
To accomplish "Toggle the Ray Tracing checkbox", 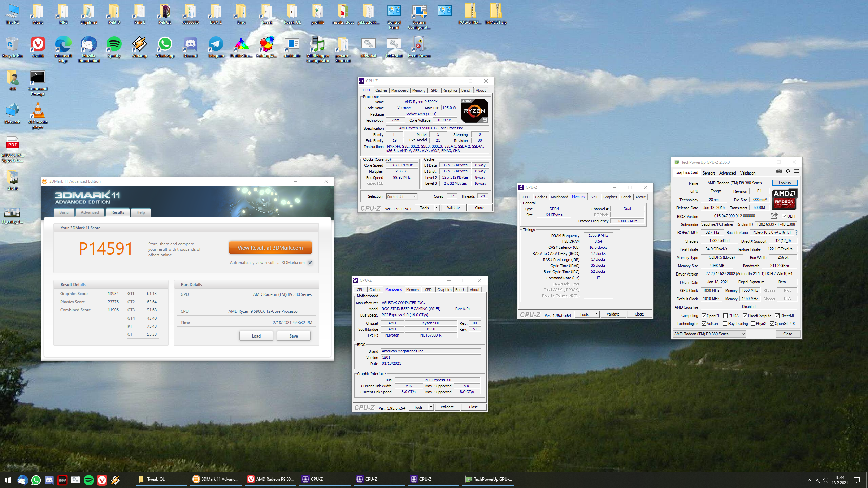I will 725,324.
